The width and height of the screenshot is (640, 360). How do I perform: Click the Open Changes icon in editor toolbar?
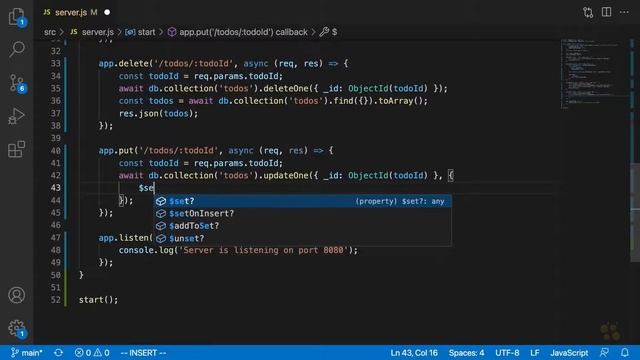tap(588, 12)
